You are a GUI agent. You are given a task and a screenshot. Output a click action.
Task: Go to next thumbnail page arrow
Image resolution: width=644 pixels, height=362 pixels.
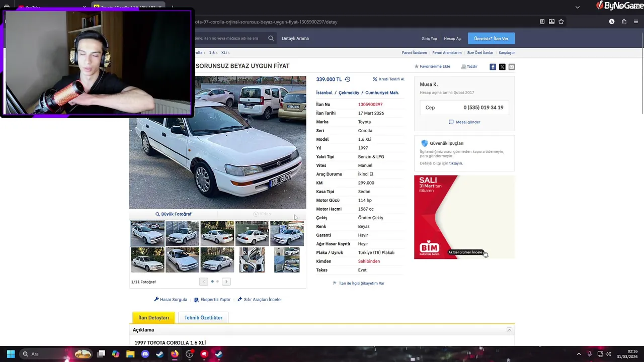[x=226, y=282]
